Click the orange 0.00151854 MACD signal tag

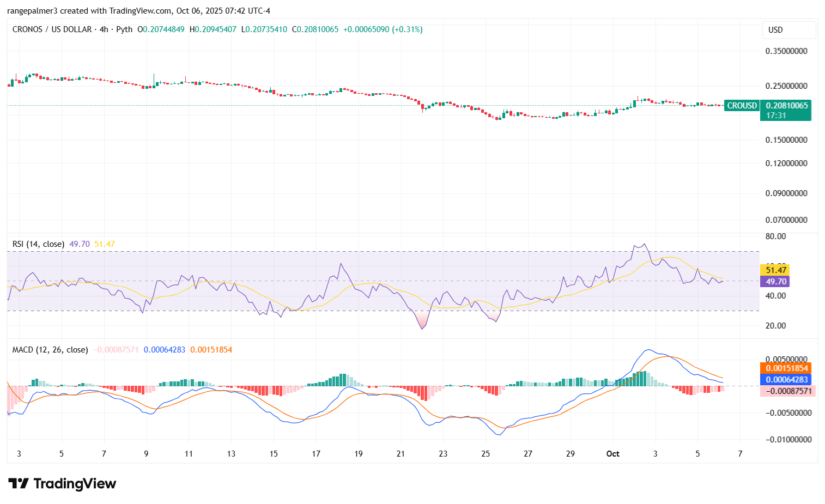(x=785, y=368)
